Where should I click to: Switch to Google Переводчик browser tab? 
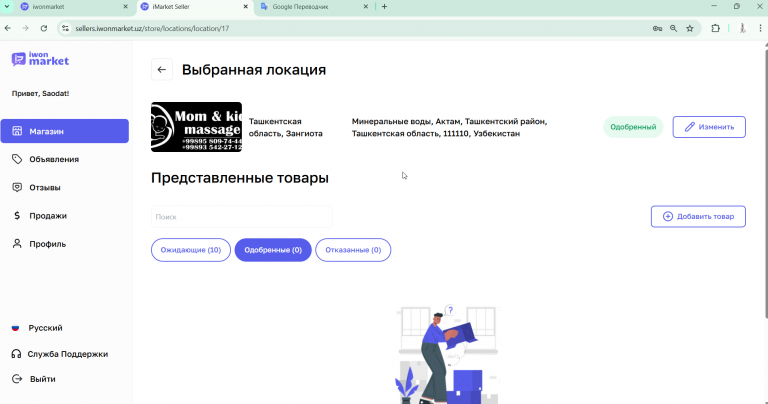click(313, 7)
